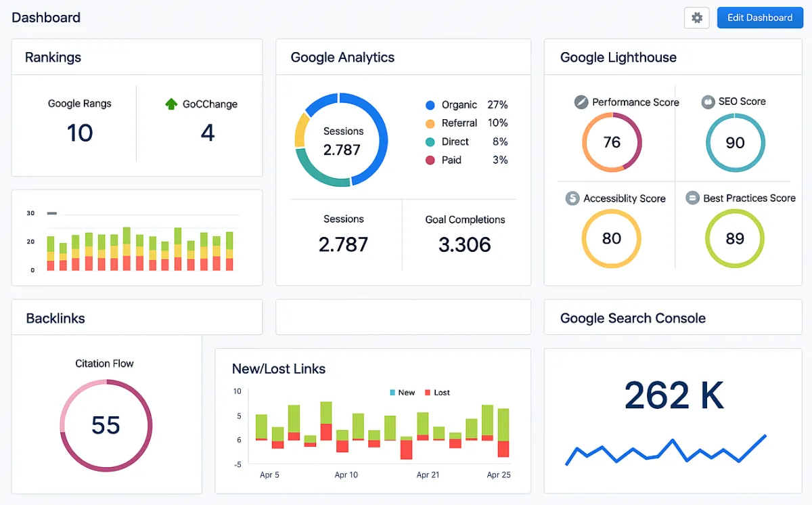Screen dimensions: 812x505
Task: Click the Dashboard page heading
Action: 46,18
